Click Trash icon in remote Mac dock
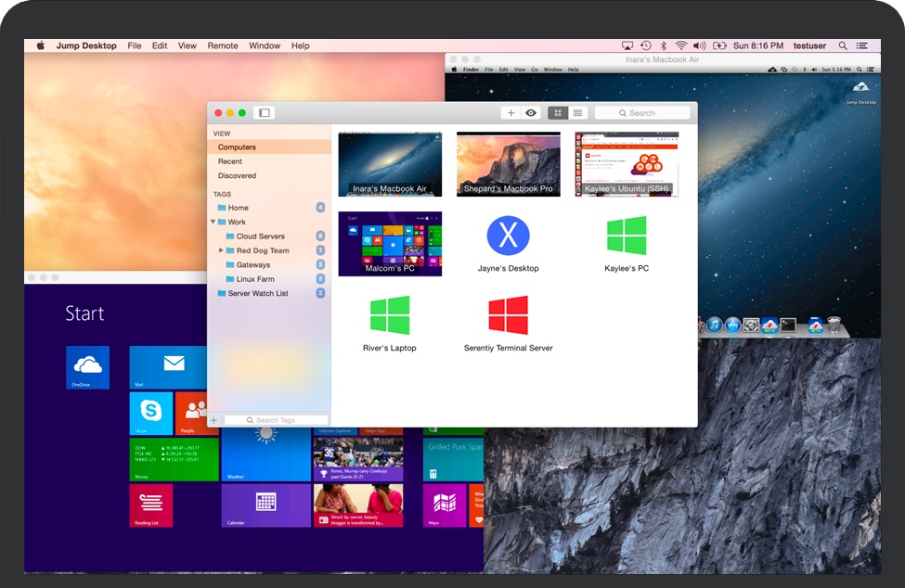 (834, 325)
